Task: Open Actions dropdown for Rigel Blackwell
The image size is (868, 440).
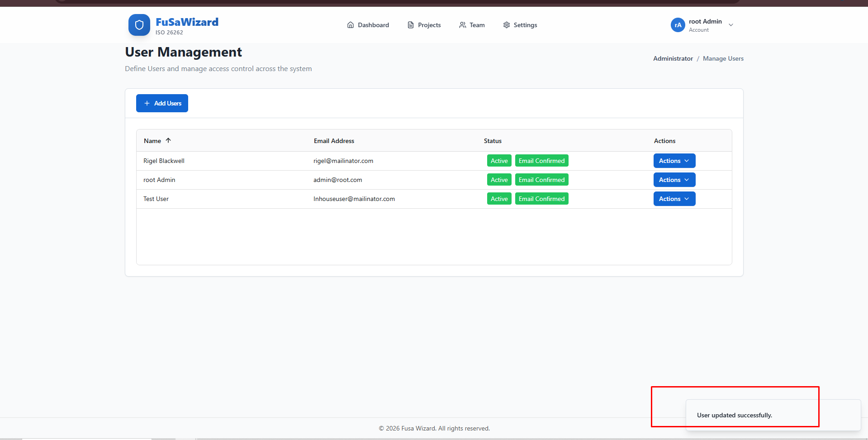Action: (674, 161)
